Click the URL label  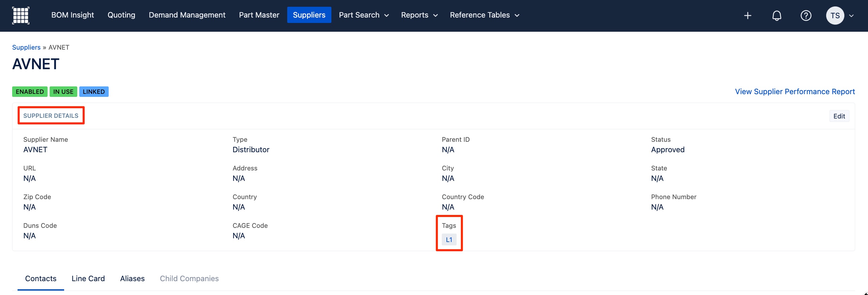tap(29, 168)
